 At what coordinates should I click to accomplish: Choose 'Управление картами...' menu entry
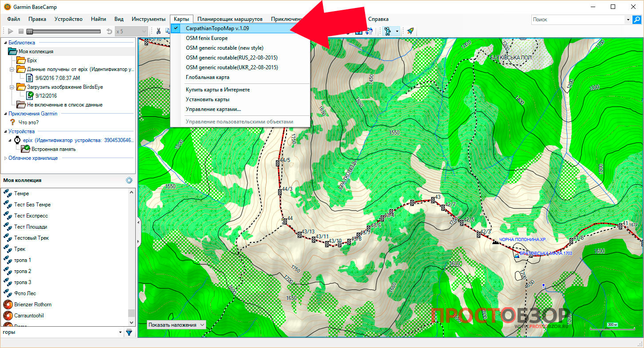(213, 109)
